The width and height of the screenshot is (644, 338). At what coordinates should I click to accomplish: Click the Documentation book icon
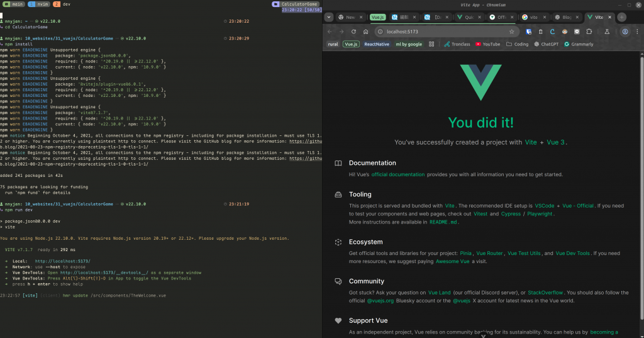click(x=338, y=163)
